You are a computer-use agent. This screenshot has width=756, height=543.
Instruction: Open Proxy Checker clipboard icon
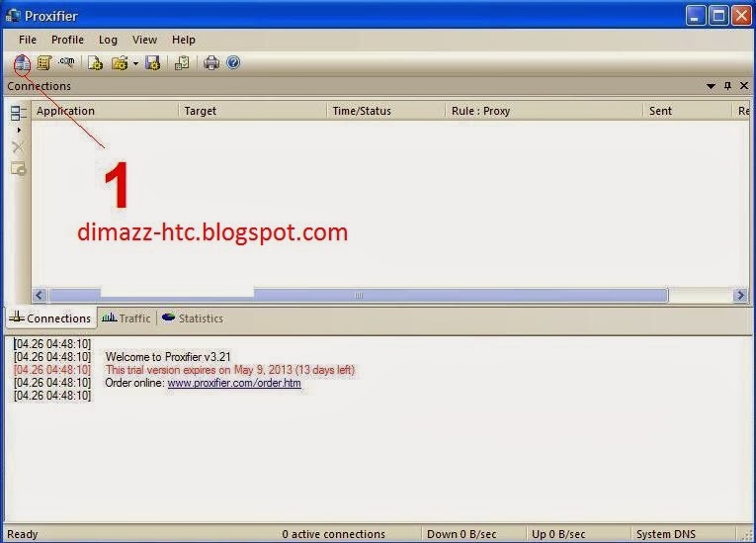(182, 62)
